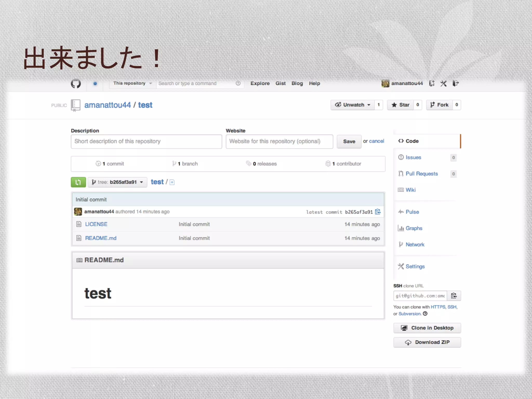Click the blue notifications indicator dot

[x=95, y=84]
